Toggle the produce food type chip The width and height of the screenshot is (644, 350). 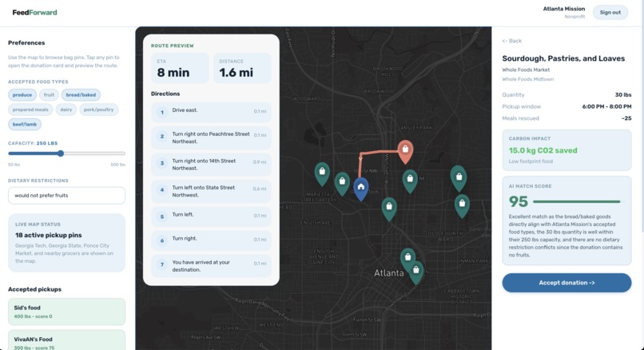click(22, 95)
